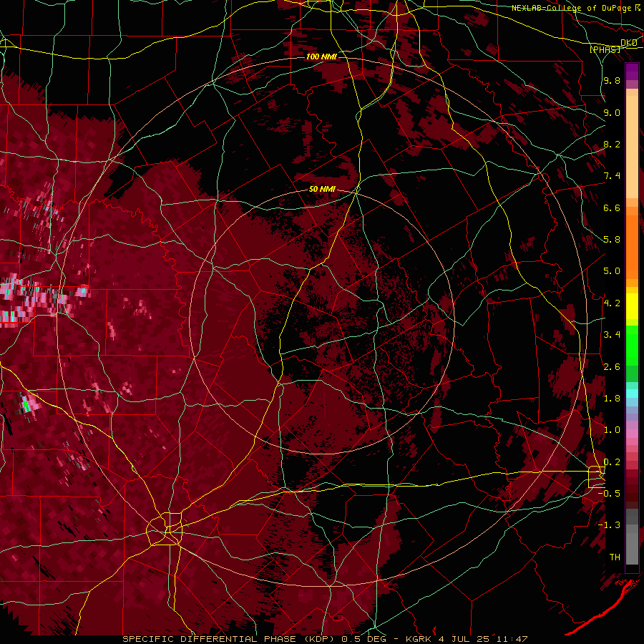Click the "50 NMI" range ring label
The width and height of the screenshot is (644, 644).
coord(322,189)
